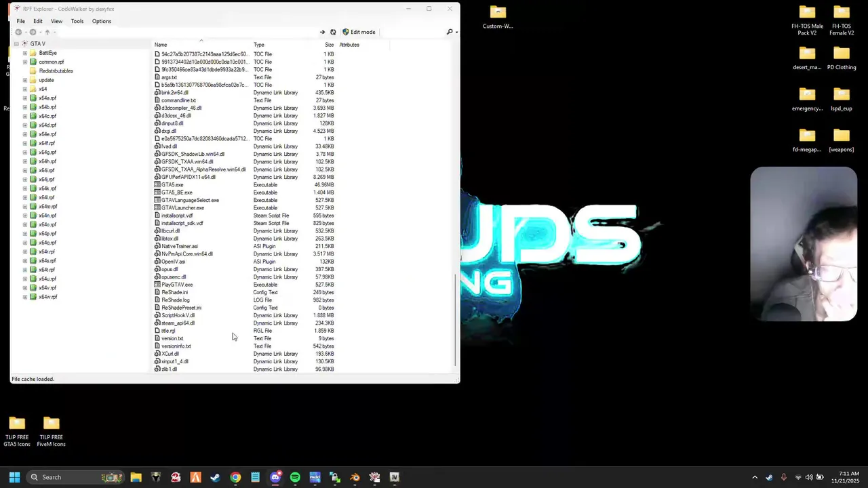
Task: Select the ReShade.ini file row
Action: 244,292
